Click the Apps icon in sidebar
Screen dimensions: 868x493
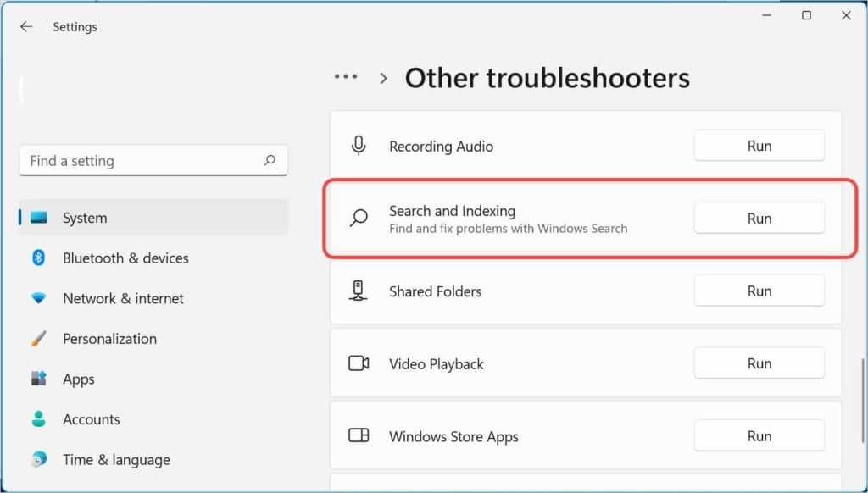click(x=39, y=379)
